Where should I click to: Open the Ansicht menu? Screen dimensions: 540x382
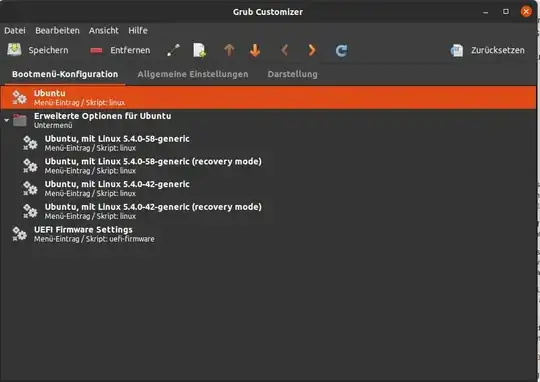click(104, 30)
